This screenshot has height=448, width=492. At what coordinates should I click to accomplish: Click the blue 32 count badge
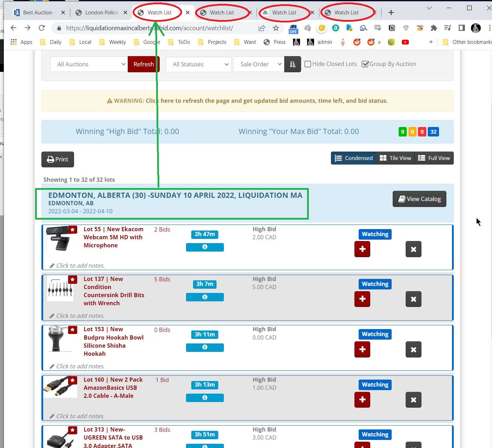(x=433, y=132)
